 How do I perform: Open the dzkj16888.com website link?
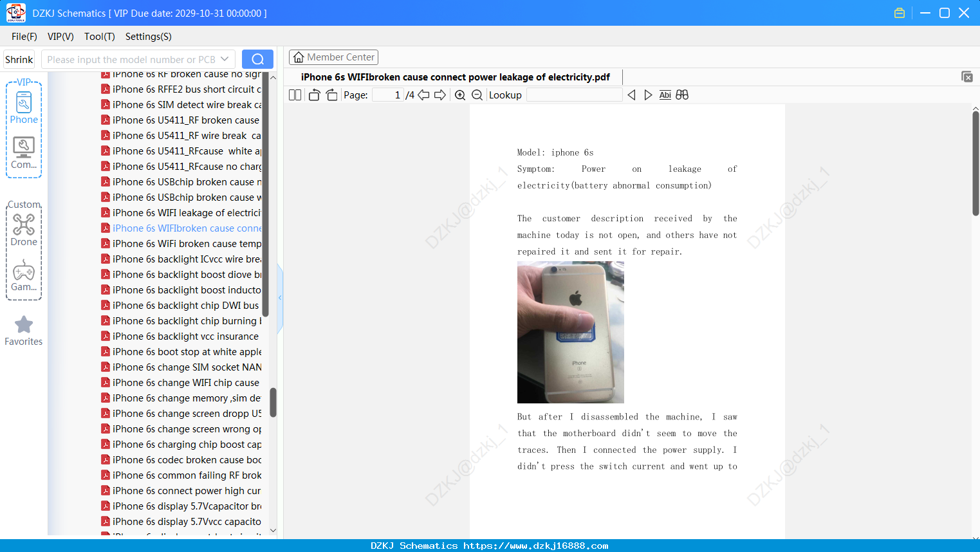(535, 546)
